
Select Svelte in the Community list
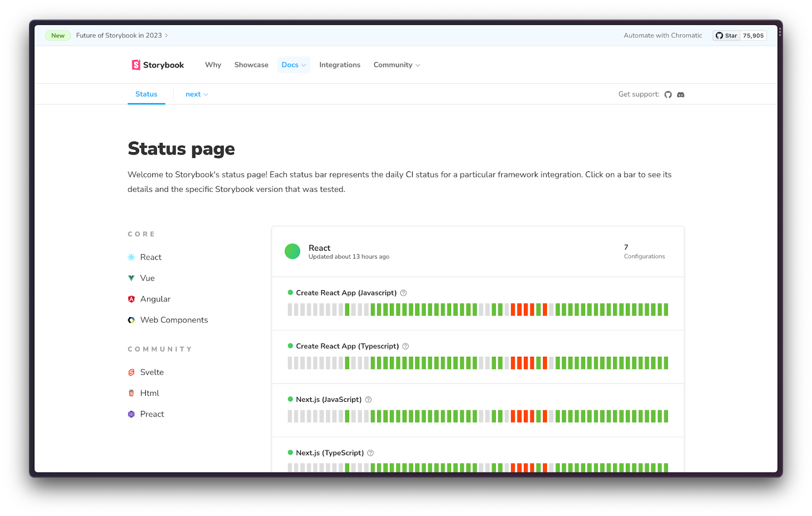coord(152,372)
